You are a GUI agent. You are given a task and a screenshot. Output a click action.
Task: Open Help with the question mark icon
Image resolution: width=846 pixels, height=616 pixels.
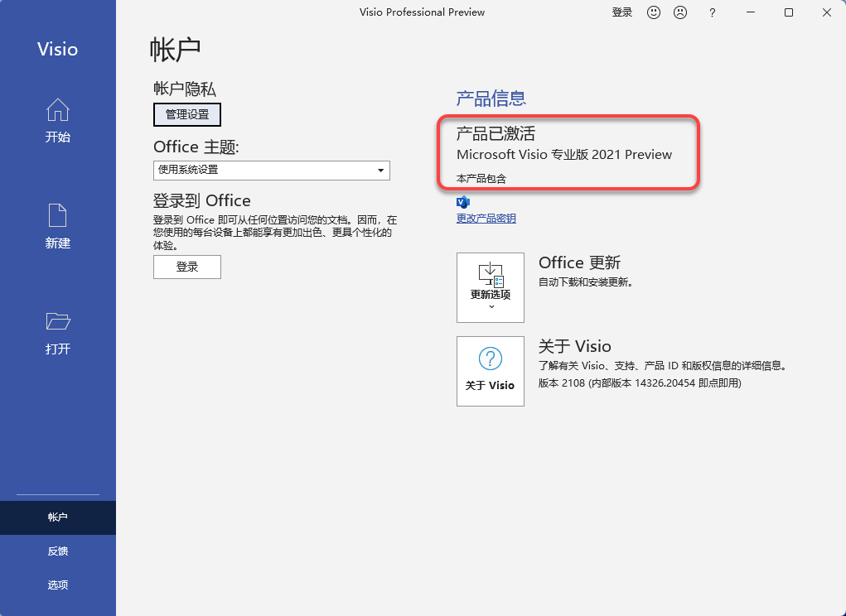[713, 12]
